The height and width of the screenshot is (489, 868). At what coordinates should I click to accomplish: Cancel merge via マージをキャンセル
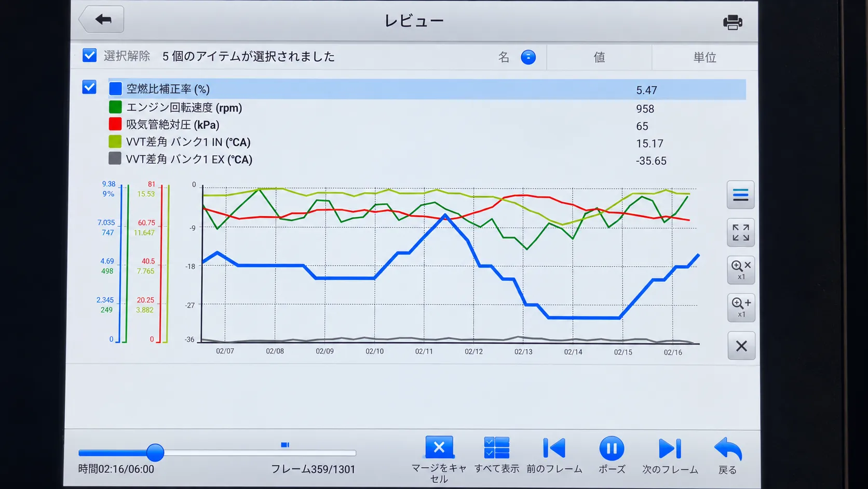[439, 458]
